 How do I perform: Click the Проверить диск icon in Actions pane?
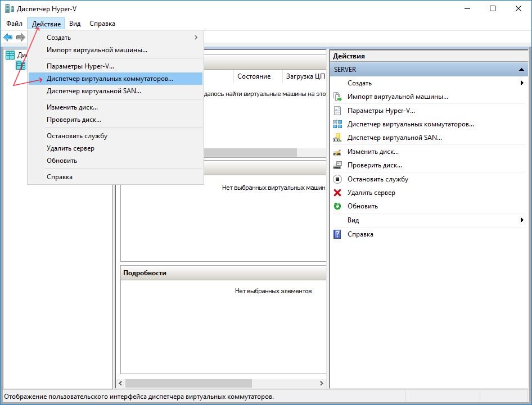tap(337, 165)
